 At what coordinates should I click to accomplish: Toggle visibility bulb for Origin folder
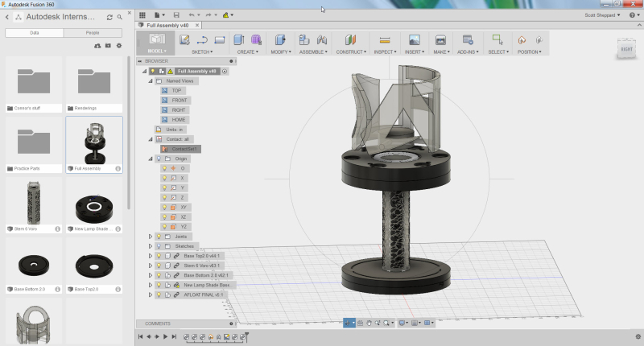[158, 159]
